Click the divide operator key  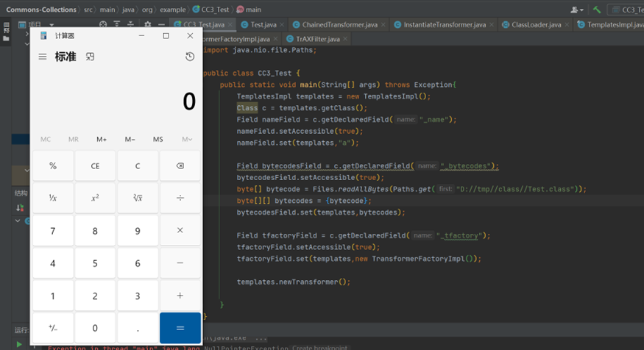pyautogui.click(x=180, y=198)
